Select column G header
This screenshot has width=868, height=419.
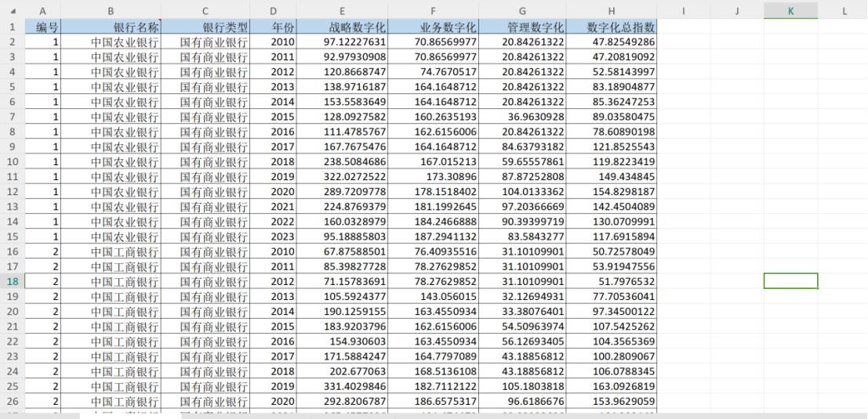click(x=522, y=10)
